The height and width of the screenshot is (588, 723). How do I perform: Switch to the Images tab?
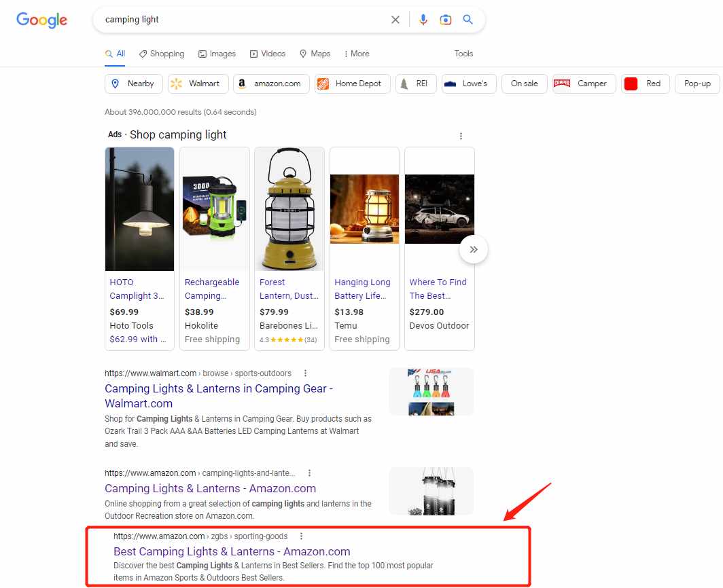217,54
